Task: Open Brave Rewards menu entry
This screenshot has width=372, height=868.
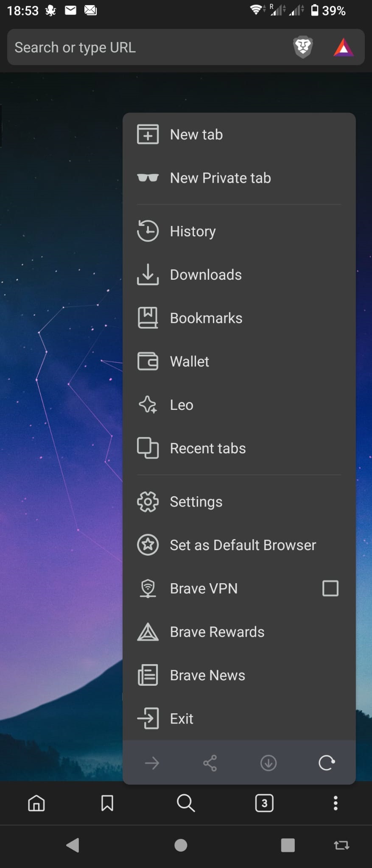Action: tap(239, 632)
